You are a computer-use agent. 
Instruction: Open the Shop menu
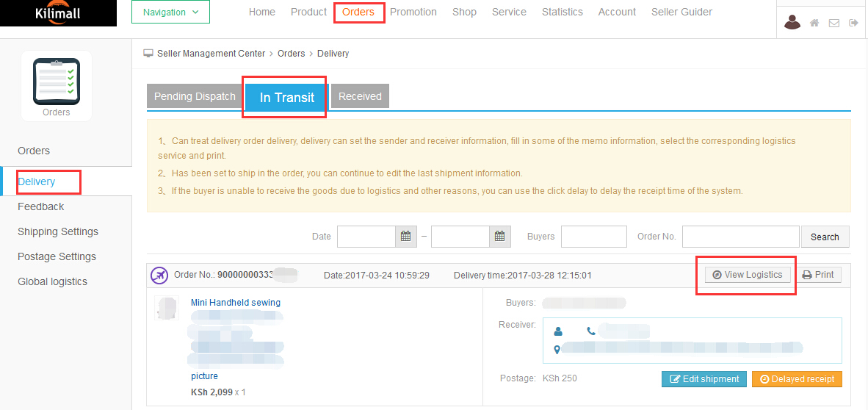464,12
